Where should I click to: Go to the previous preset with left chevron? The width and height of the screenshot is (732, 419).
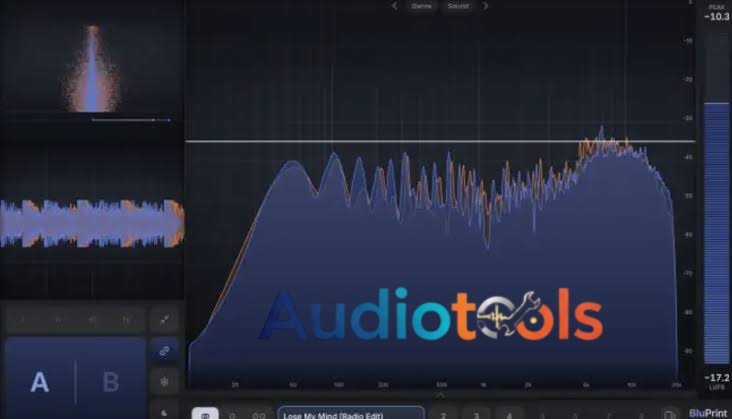[x=394, y=6]
